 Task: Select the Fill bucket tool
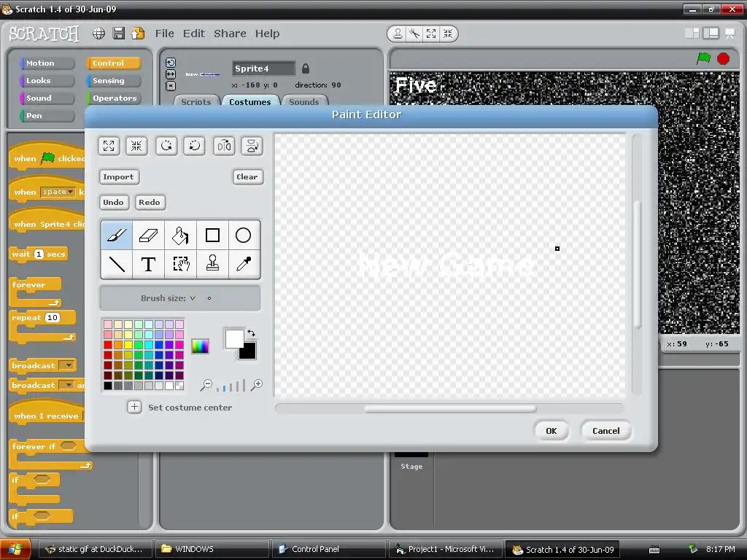point(180,235)
